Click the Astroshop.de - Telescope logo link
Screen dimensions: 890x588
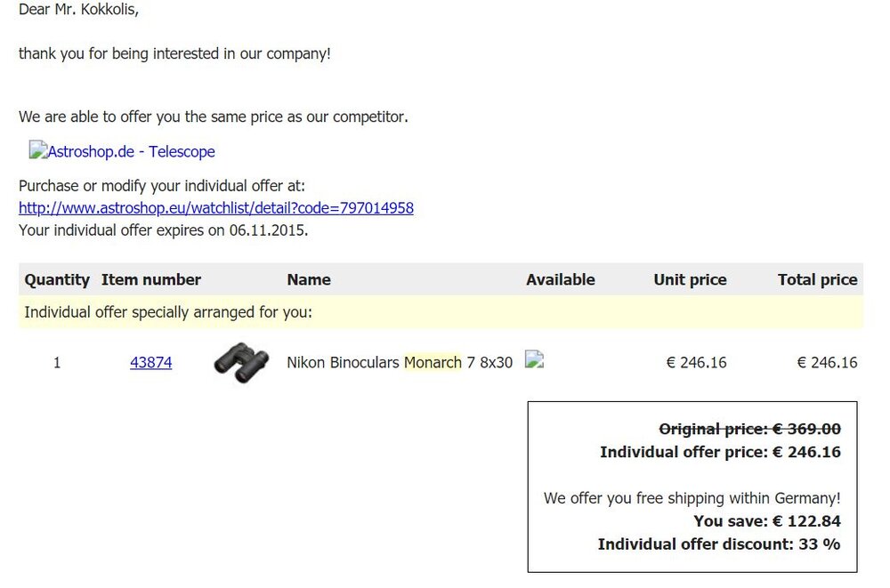122,151
